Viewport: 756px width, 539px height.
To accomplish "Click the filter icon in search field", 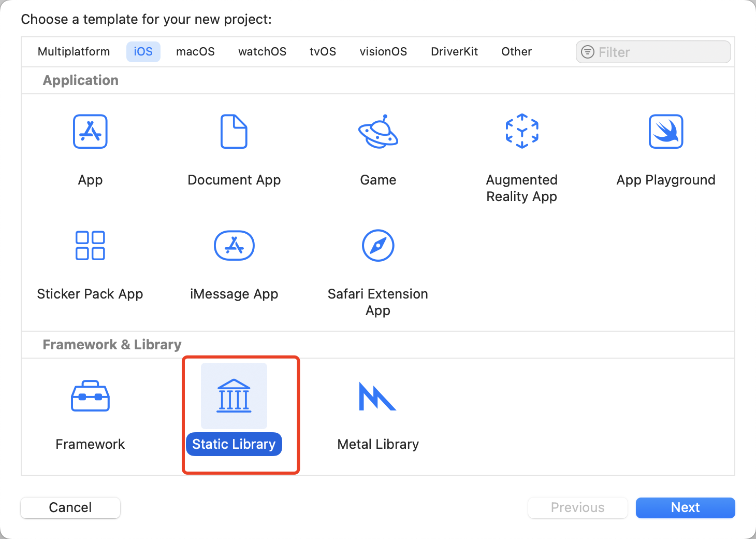I will click(x=588, y=52).
